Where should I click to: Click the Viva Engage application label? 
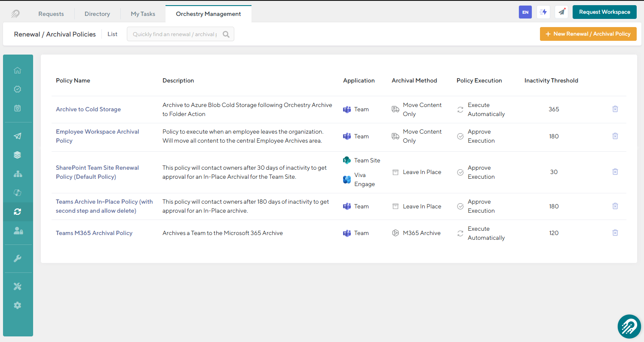pos(365,180)
